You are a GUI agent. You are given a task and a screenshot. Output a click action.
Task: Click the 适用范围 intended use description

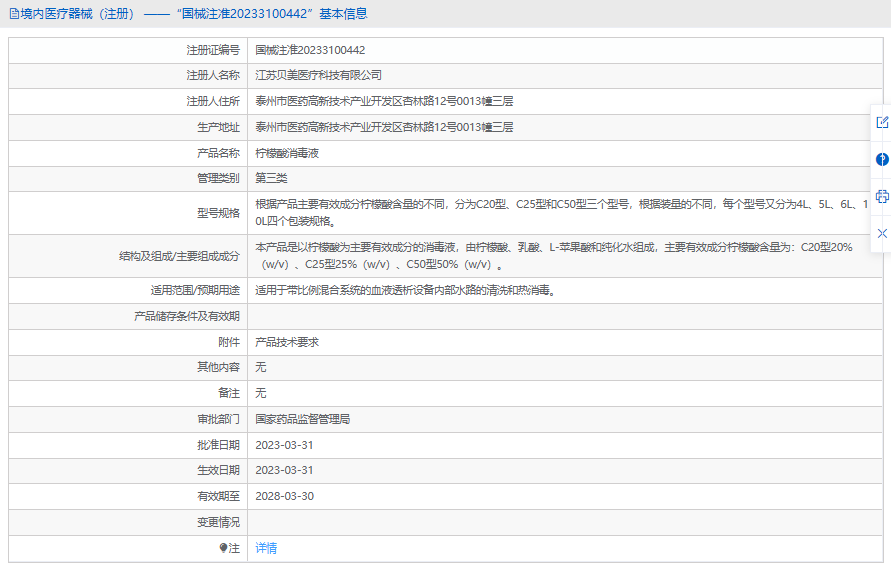pyautogui.click(x=405, y=290)
